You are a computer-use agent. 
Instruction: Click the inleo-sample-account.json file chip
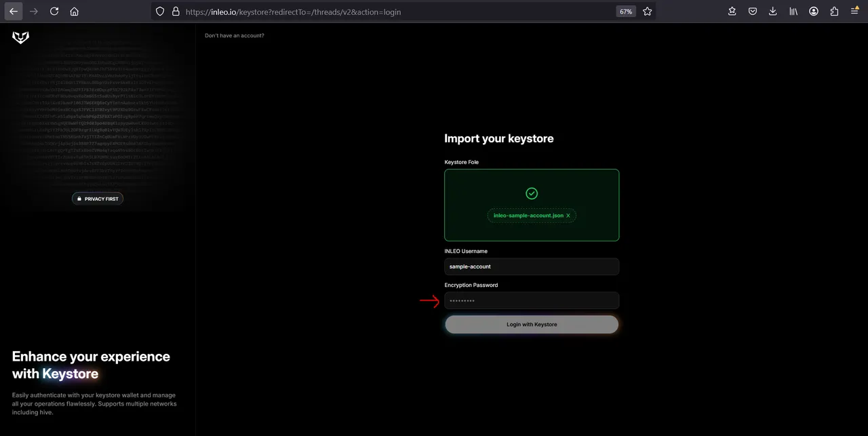[532, 216]
